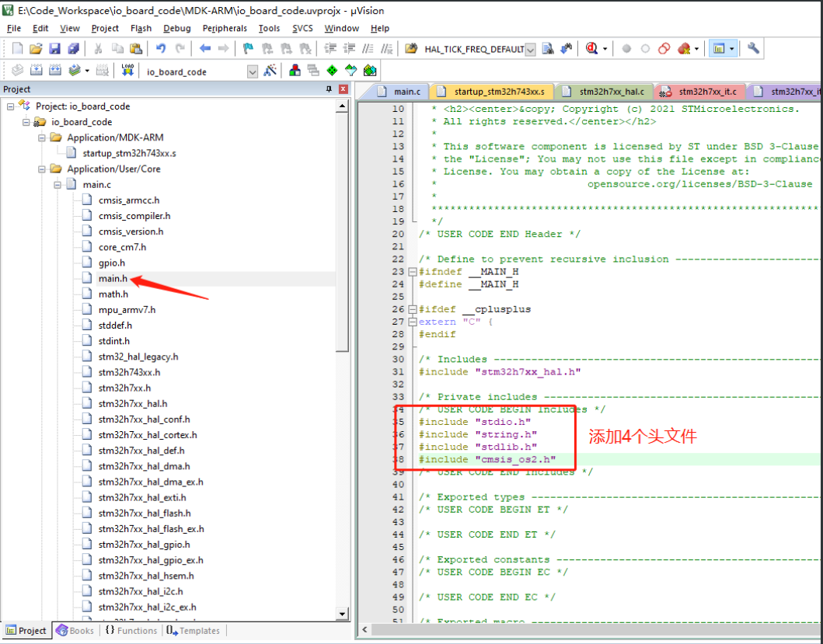Select main.h in the project tree
The image size is (823, 644).
click(112, 278)
